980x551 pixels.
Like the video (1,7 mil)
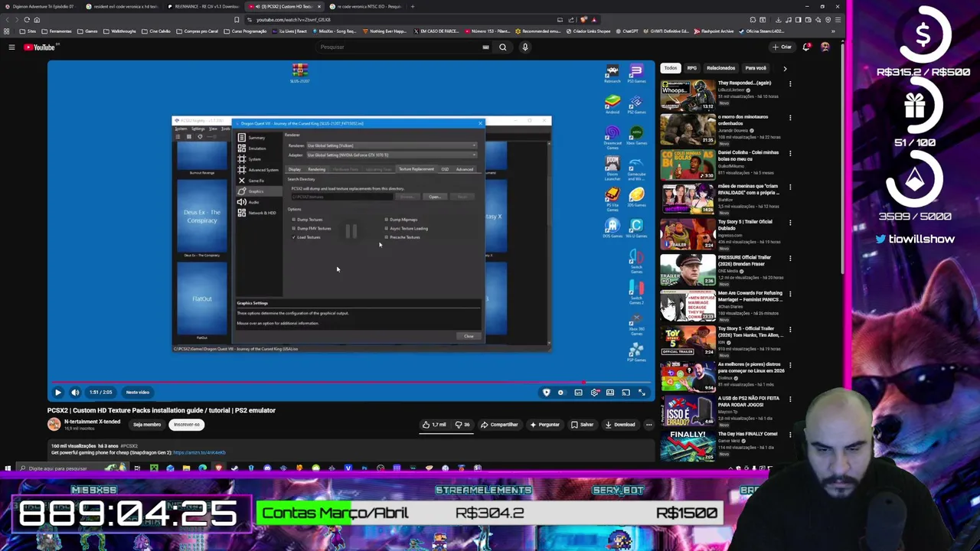click(433, 425)
